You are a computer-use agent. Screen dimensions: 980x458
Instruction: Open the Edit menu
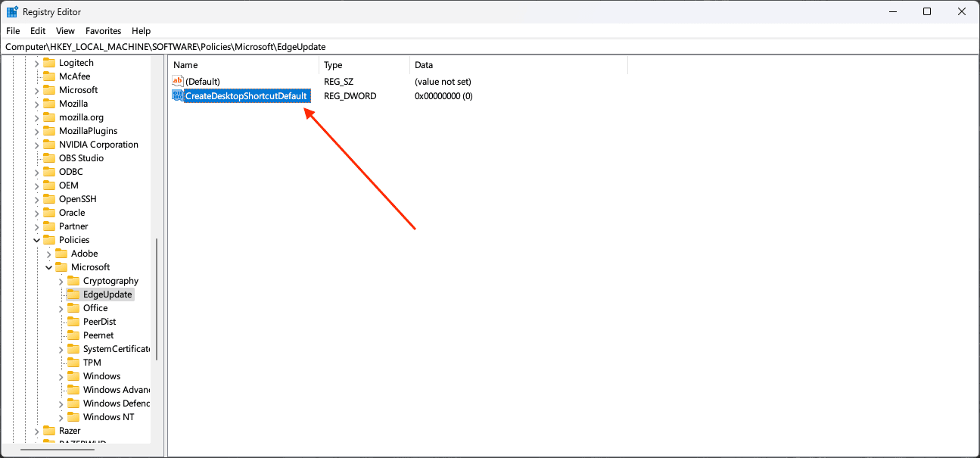tap(38, 31)
